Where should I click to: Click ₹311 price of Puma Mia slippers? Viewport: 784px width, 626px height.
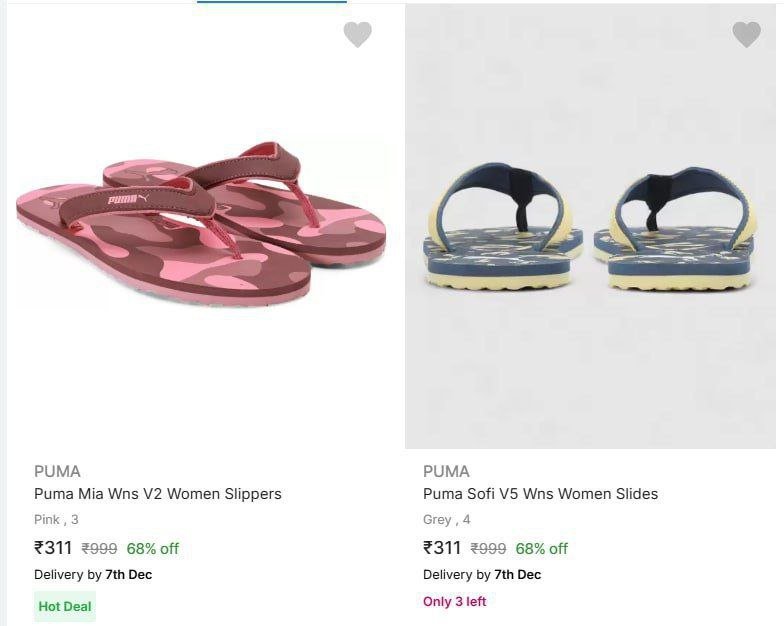click(x=53, y=548)
